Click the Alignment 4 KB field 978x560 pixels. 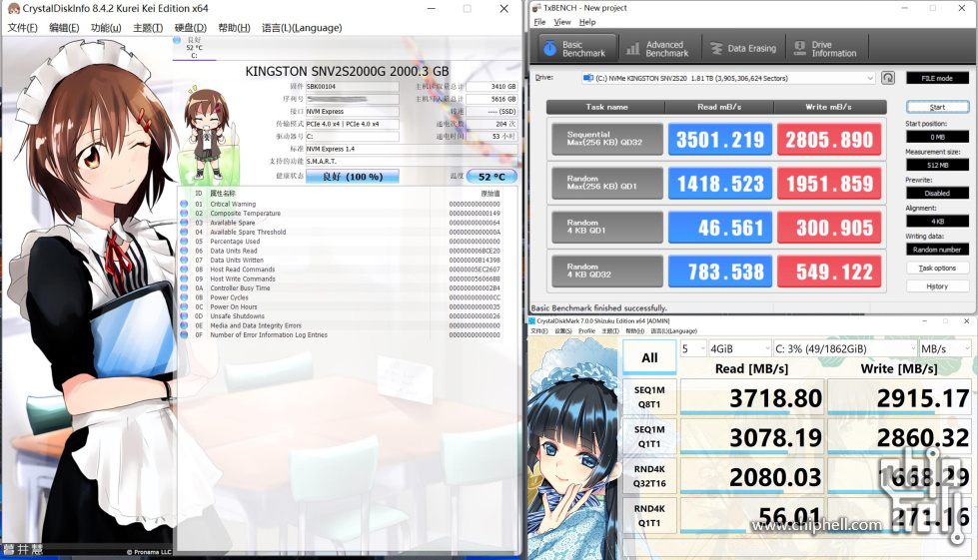tap(937, 222)
